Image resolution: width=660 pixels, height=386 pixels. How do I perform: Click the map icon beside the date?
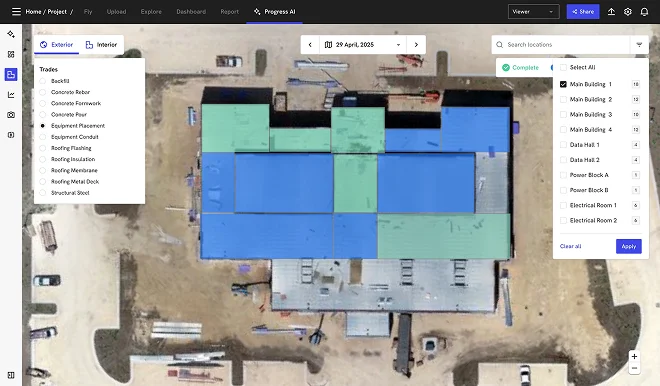[328, 45]
